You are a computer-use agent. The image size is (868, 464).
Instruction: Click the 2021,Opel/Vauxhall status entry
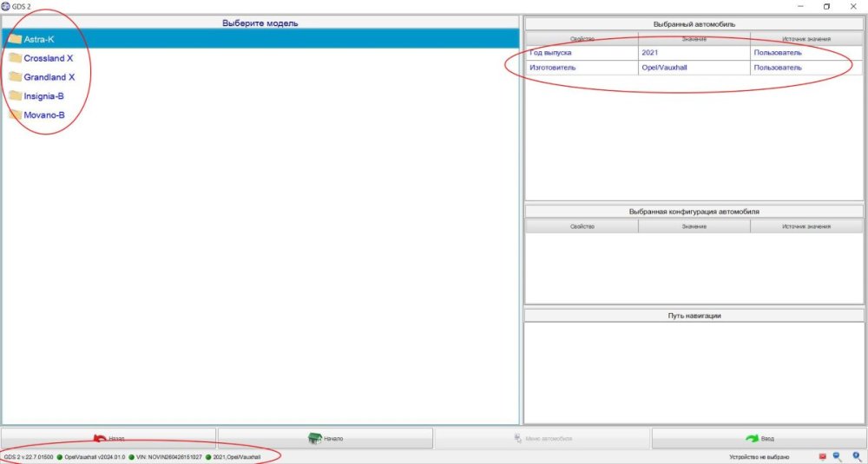click(236, 457)
